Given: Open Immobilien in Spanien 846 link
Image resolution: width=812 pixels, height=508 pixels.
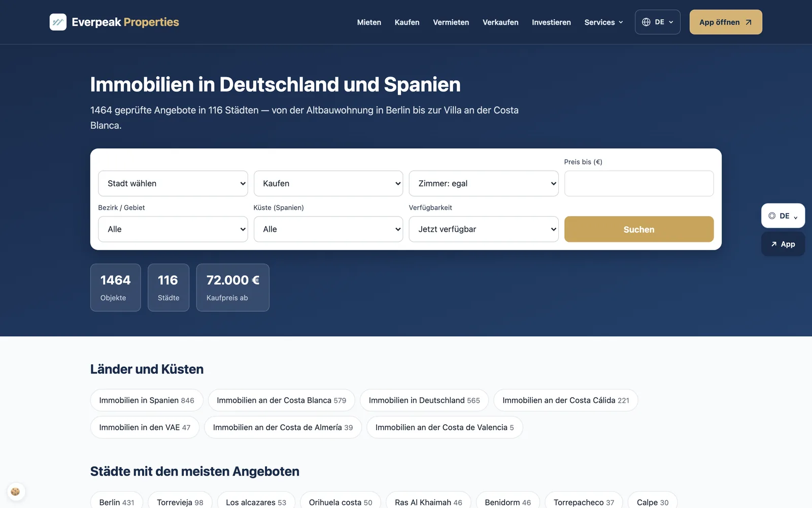Looking at the screenshot, I should (x=147, y=400).
